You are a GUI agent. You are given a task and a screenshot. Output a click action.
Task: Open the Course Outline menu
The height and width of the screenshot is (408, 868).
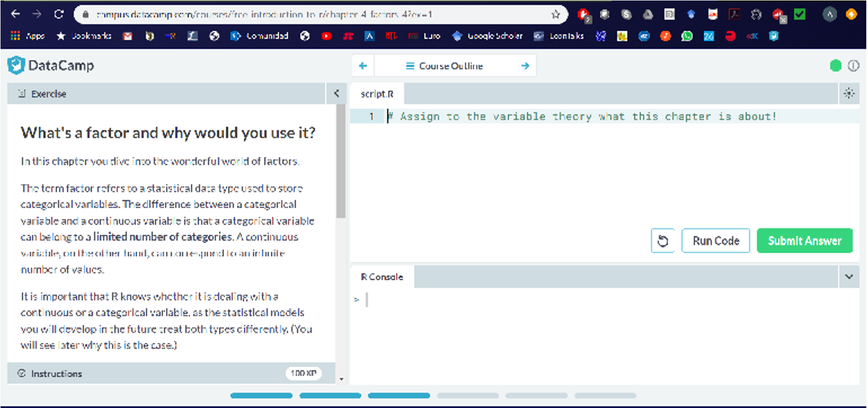click(x=444, y=66)
